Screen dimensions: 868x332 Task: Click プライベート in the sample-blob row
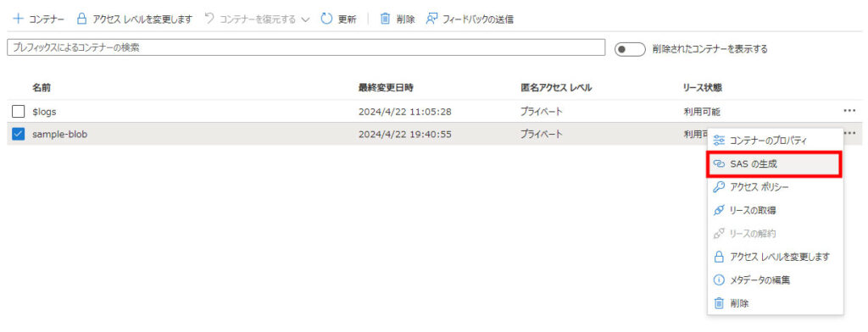(541, 134)
